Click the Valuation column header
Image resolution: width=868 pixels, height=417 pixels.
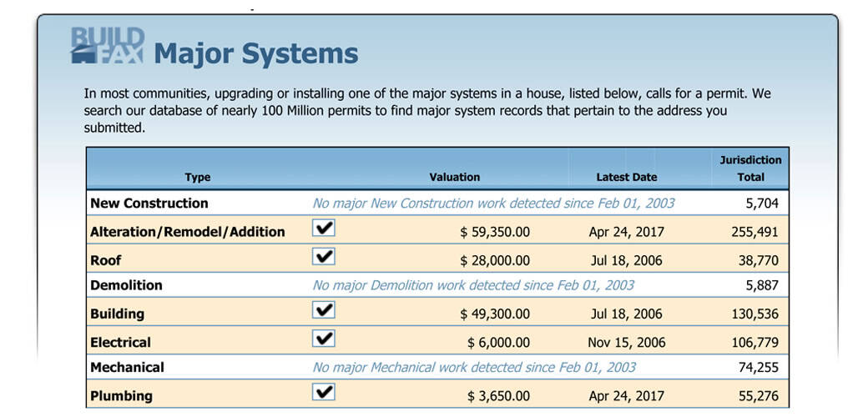pyautogui.click(x=455, y=177)
